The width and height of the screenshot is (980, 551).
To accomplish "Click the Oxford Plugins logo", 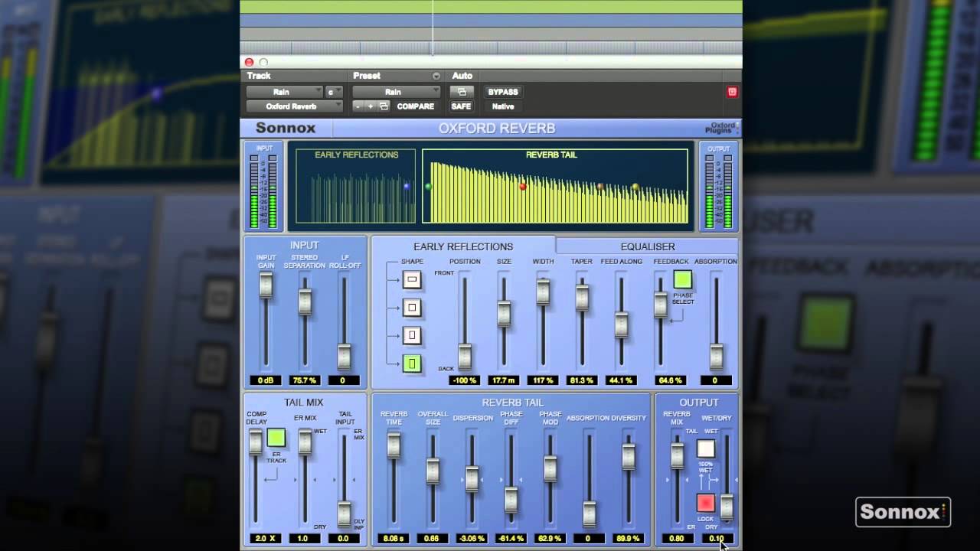I will click(720, 128).
